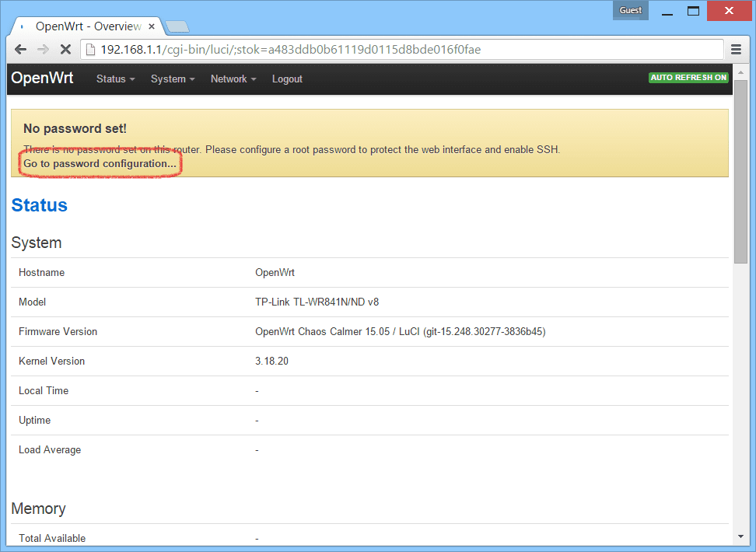The width and height of the screenshot is (756, 552).
Task: Open the Chrome hamburger menu
Action: (736, 49)
